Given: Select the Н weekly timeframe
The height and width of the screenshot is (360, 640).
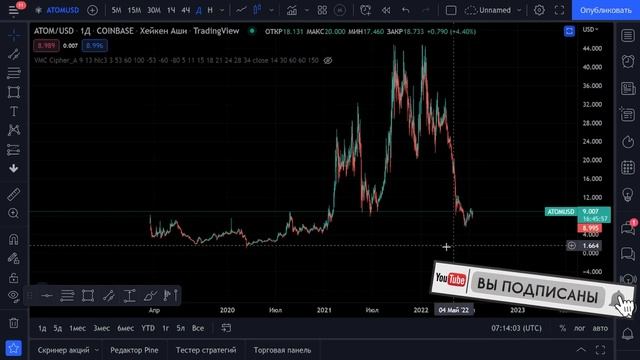Looking at the screenshot, I should click(210, 10).
